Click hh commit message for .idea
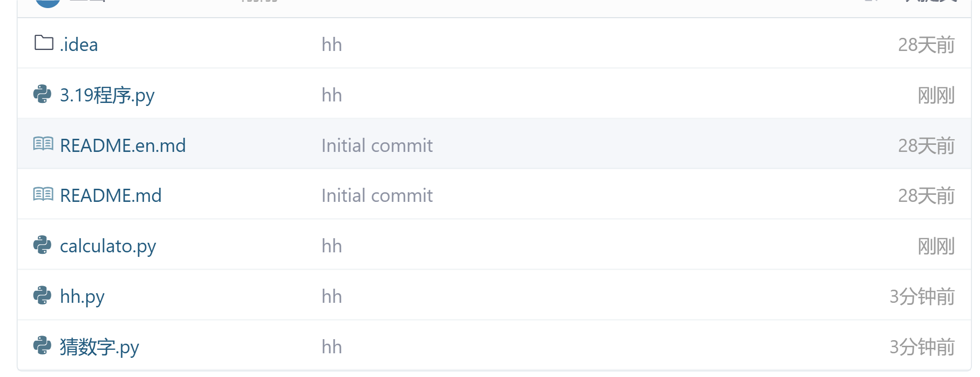Image resolution: width=980 pixels, height=377 pixels. click(332, 45)
